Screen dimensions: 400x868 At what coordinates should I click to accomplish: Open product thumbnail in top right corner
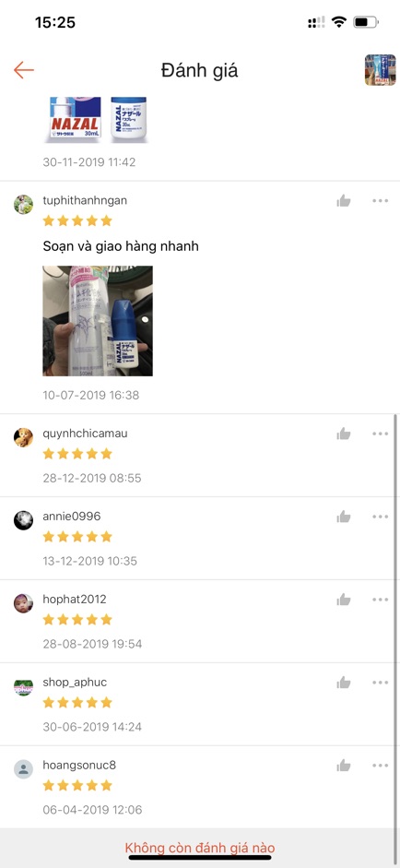[380, 70]
